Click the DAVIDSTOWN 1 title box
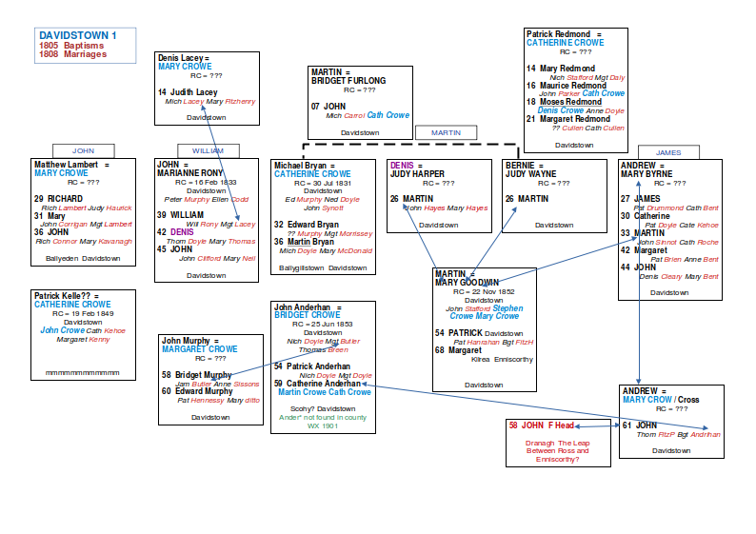 pos(74,45)
